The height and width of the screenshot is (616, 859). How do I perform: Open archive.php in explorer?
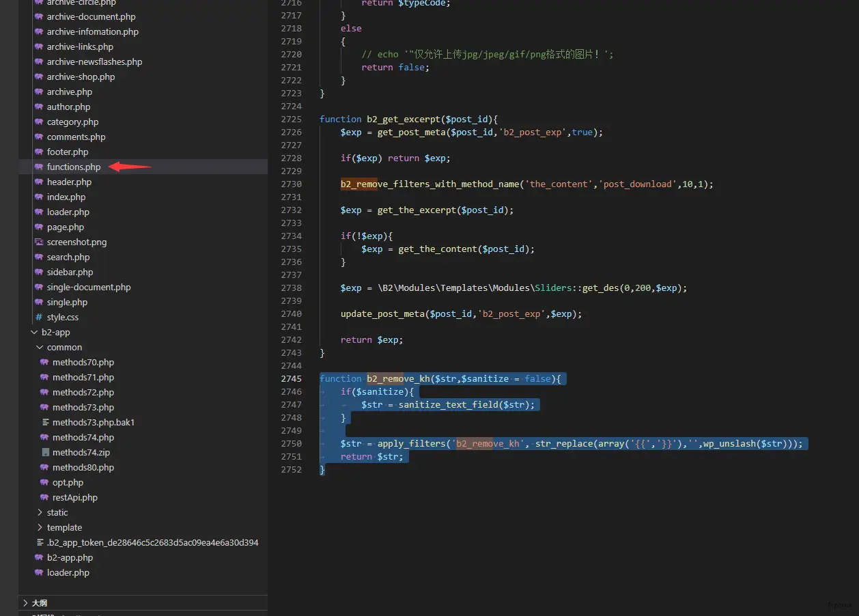click(x=70, y=92)
